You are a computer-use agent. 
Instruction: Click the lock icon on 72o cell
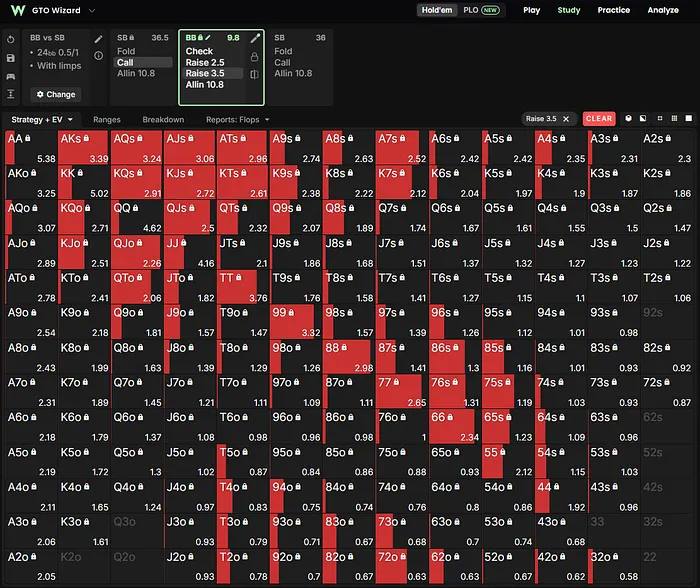403,557
